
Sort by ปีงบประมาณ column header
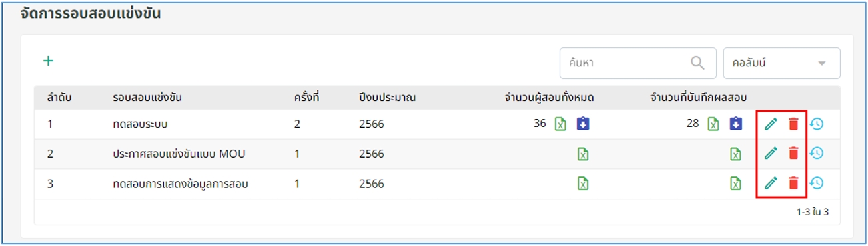[x=387, y=98]
